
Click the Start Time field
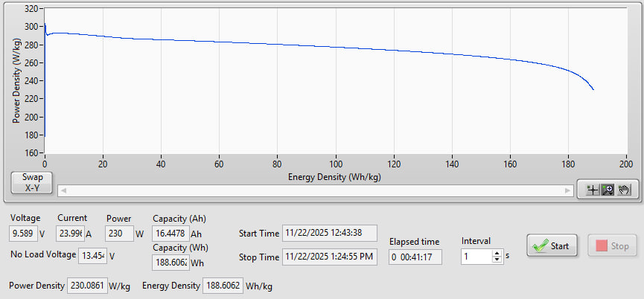pyautogui.click(x=330, y=234)
